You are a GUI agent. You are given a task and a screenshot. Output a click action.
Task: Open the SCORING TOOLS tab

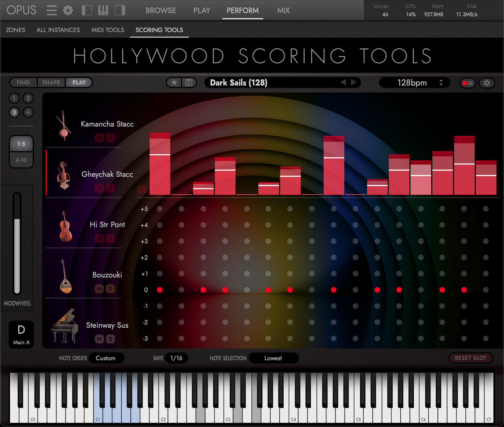[159, 30]
